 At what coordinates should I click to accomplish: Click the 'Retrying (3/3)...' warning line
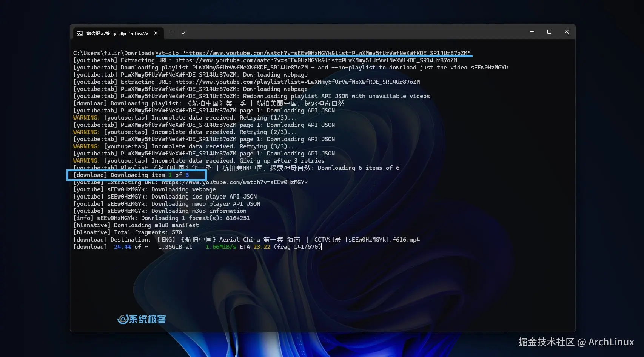point(185,146)
